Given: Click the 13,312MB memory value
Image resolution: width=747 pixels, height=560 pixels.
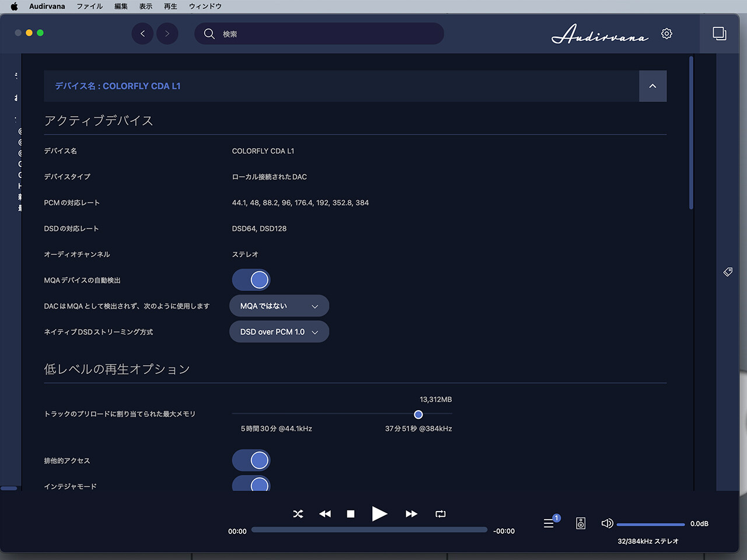Looking at the screenshot, I should [436, 400].
